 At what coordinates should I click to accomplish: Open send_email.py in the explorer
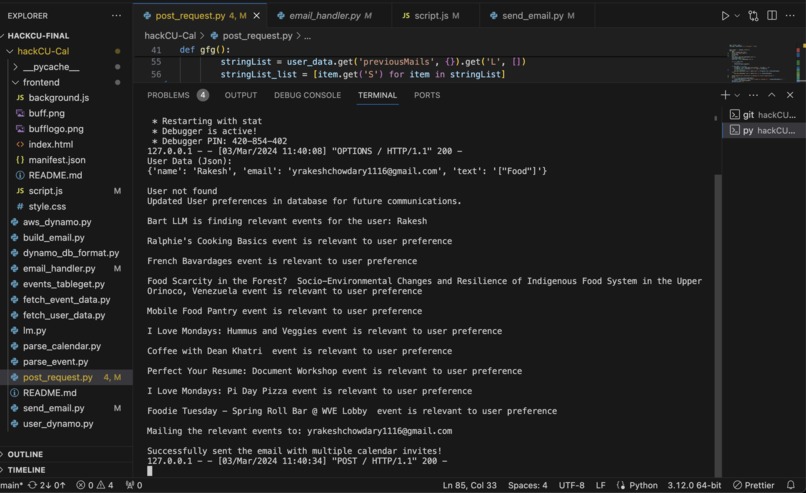click(x=53, y=408)
